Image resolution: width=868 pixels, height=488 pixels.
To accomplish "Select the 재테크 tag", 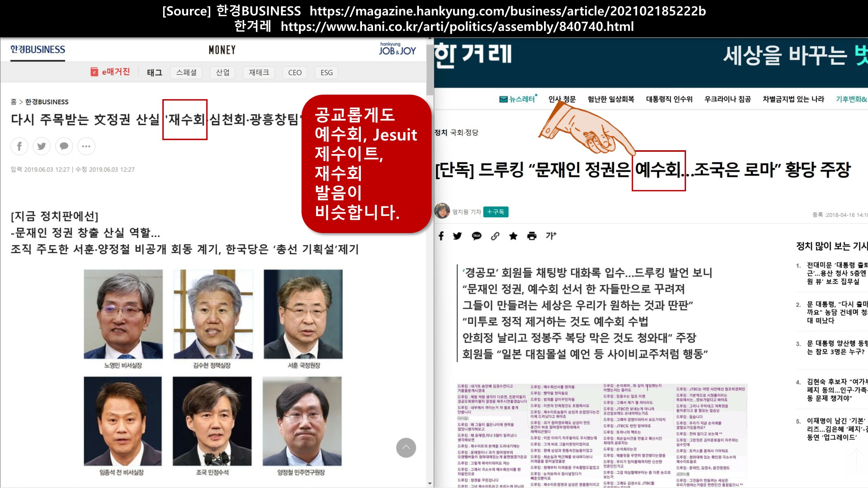I will (x=259, y=73).
